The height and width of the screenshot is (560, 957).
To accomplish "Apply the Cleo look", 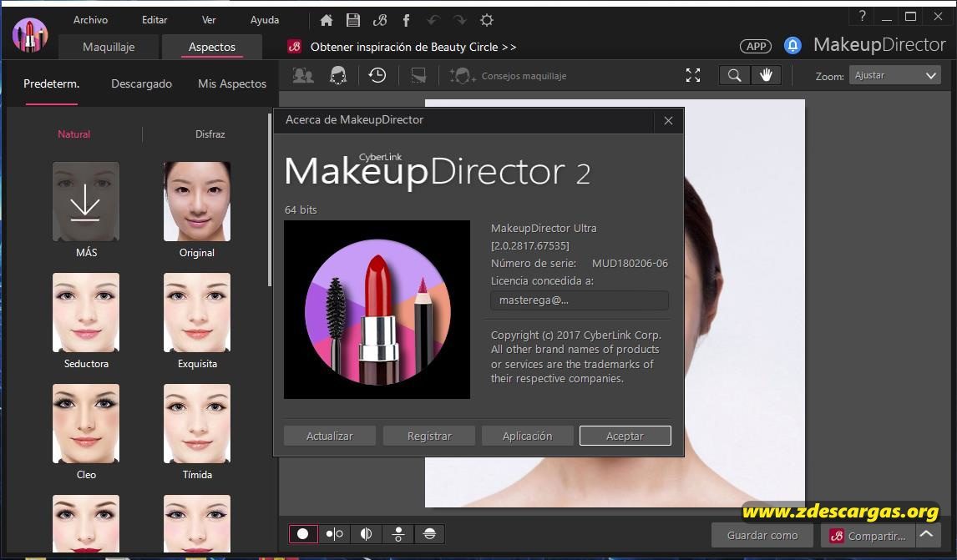I will click(x=85, y=423).
